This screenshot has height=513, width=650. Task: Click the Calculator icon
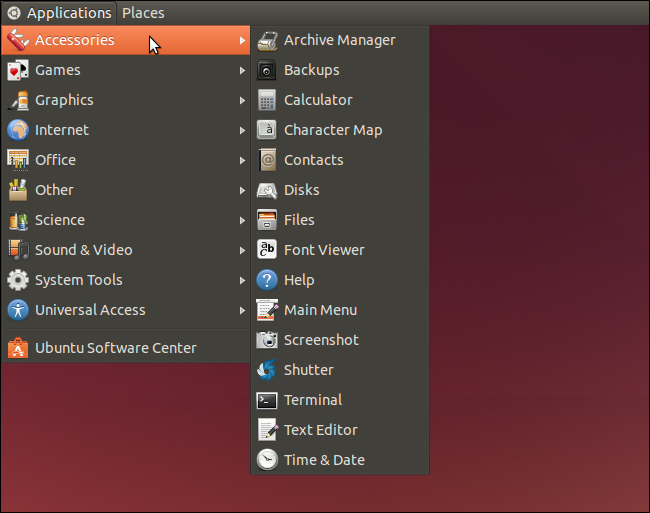tap(267, 100)
